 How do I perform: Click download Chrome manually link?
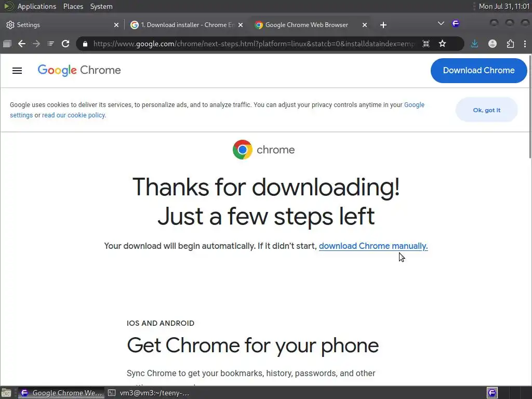coord(373,246)
